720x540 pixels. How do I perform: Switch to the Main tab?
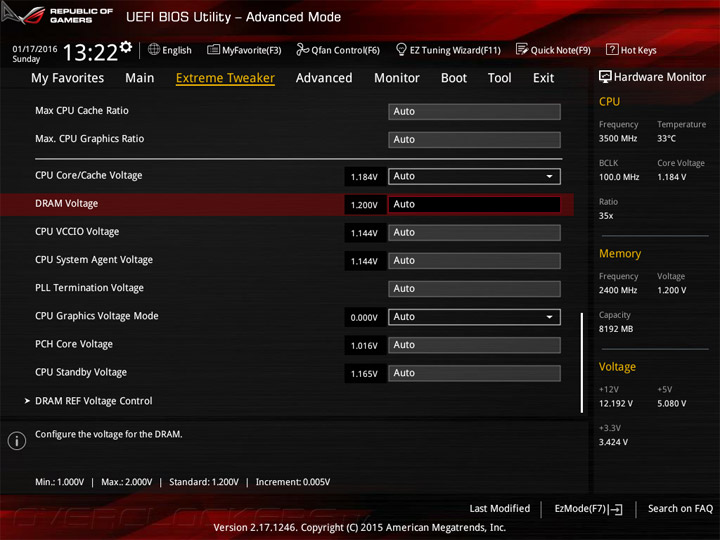(140, 78)
